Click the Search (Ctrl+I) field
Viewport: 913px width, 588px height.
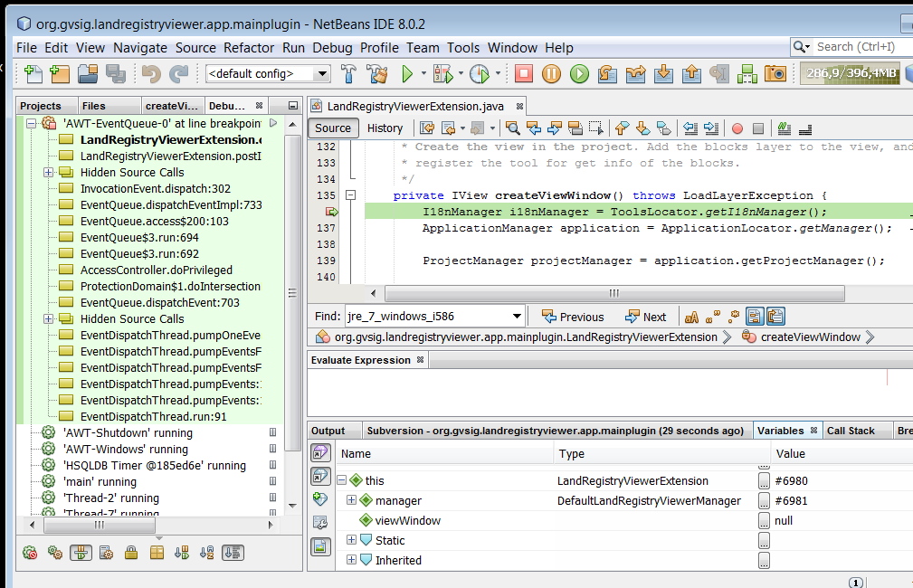pos(855,46)
